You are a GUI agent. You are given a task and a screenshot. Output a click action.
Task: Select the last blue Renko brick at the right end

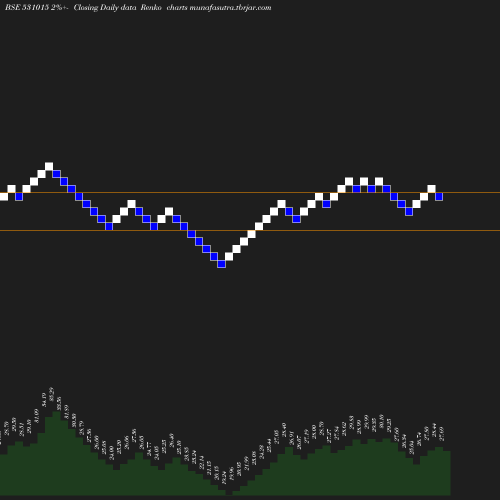tap(439, 197)
